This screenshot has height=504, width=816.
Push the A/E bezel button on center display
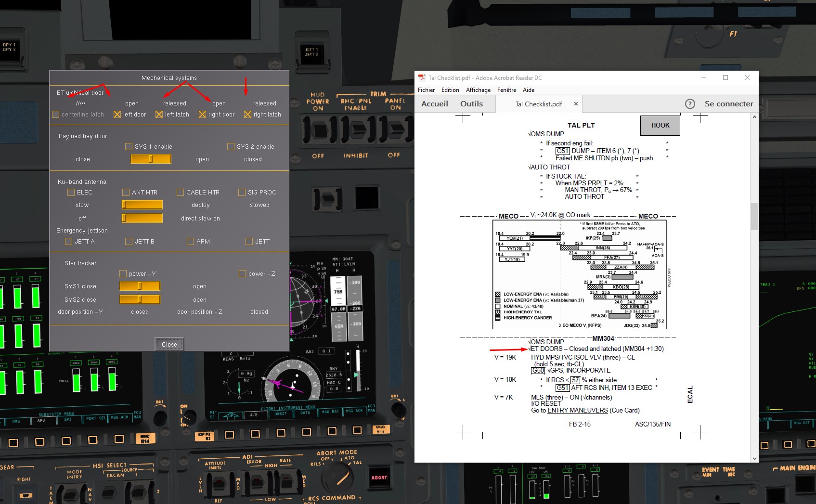256,434
